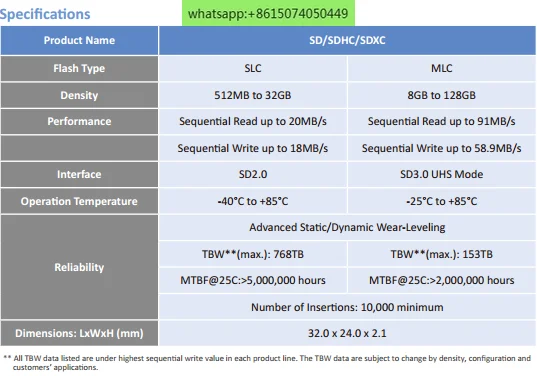The height and width of the screenshot is (376, 537).
Task: Select the TBW**(max.): 153TB cell
Action: (441, 254)
